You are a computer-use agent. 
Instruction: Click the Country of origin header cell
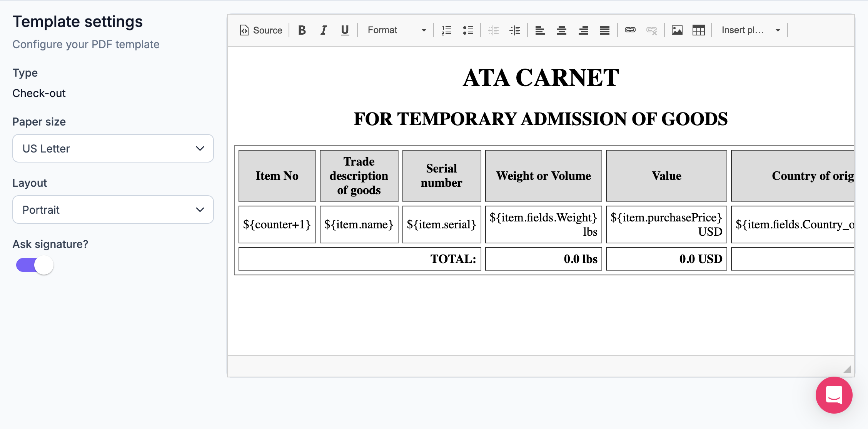point(793,176)
